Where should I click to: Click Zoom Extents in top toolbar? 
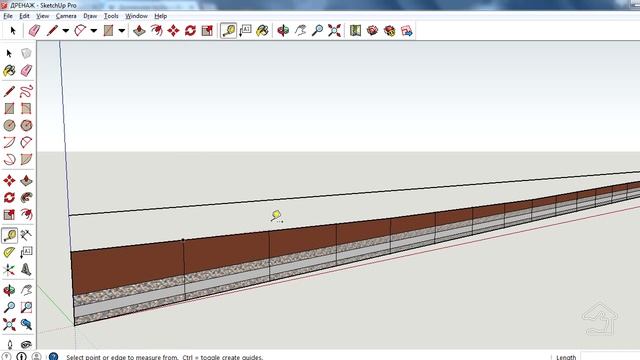(334, 31)
